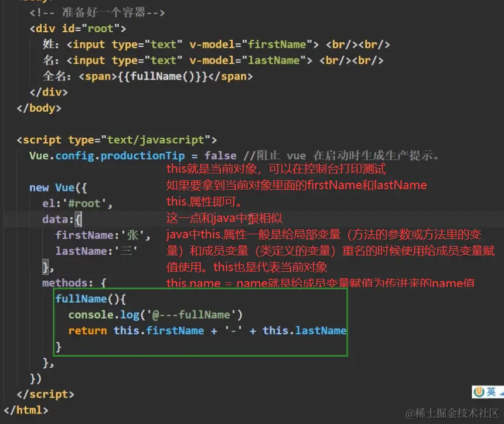Click the comment line 准备好一个容器
Screen dimensions: 504x424
97,13
